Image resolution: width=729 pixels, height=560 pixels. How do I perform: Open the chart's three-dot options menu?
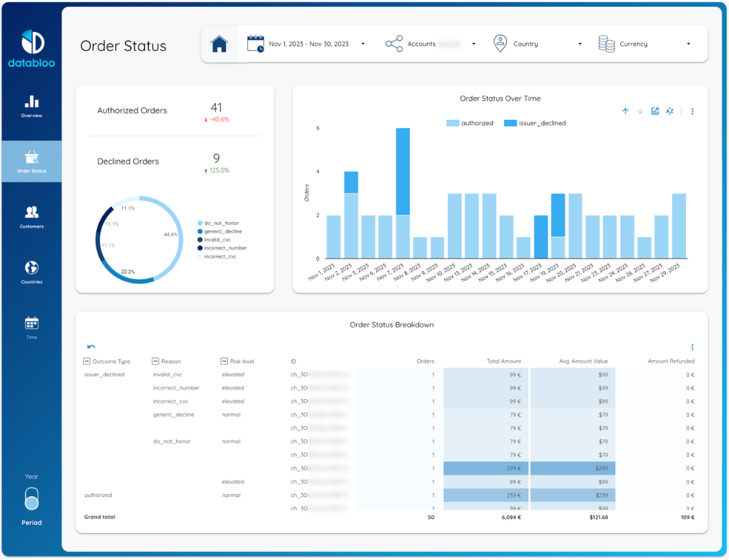pyautogui.click(x=692, y=111)
